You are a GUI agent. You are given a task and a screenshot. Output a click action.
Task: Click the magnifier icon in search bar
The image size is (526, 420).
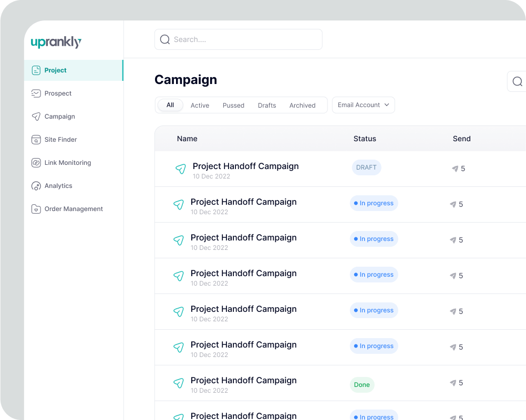click(165, 39)
